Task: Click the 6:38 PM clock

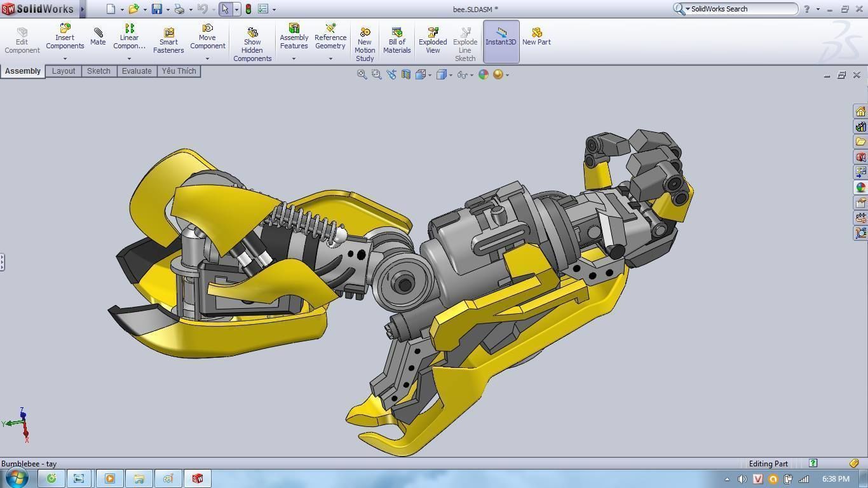Action: coord(836,479)
